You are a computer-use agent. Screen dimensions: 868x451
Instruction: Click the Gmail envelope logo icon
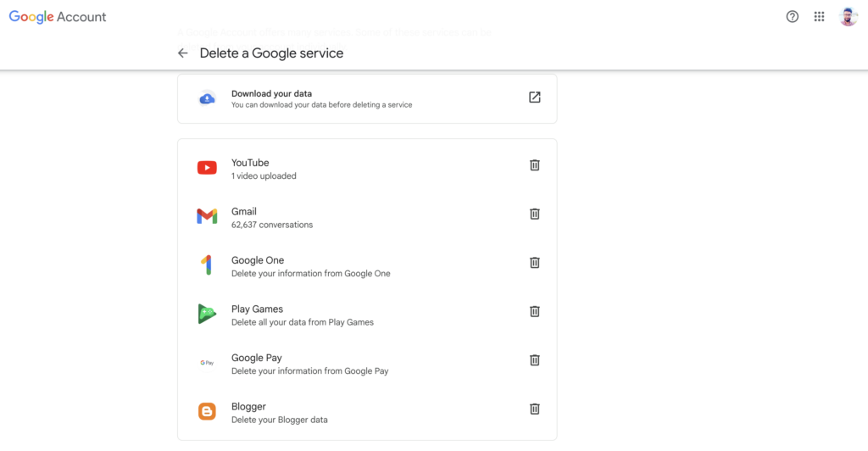click(x=207, y=216)
